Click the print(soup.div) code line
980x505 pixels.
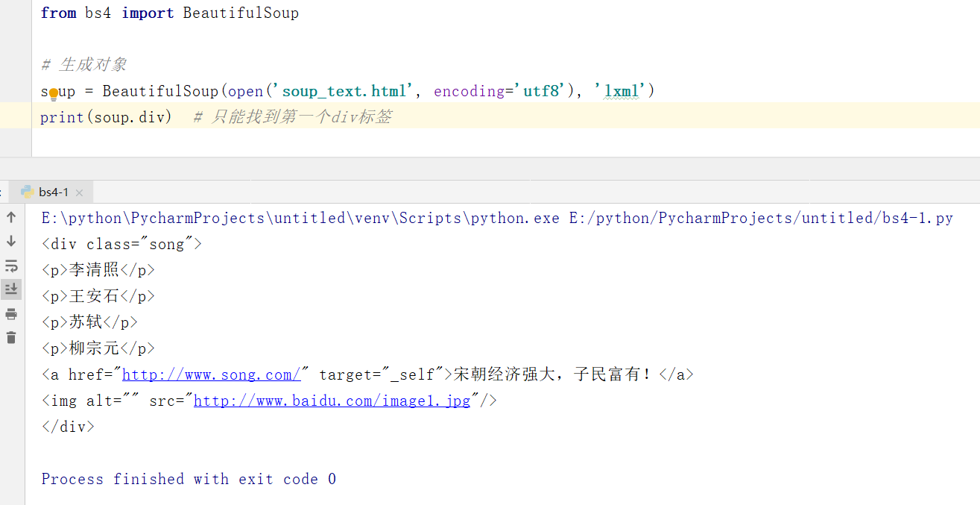pyautogui.click(x=107, y=117)
